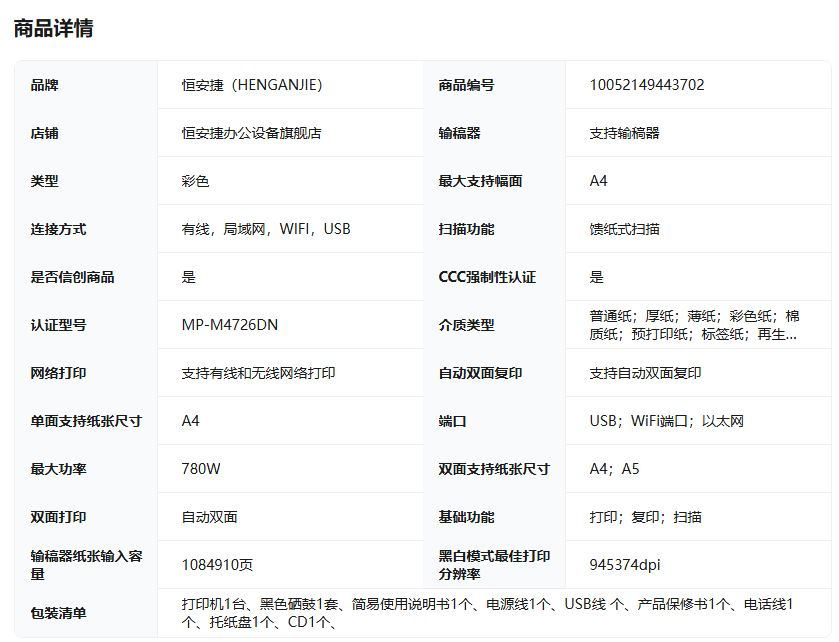Select A4 value for 最大支持幅面

tap(598, 181)
